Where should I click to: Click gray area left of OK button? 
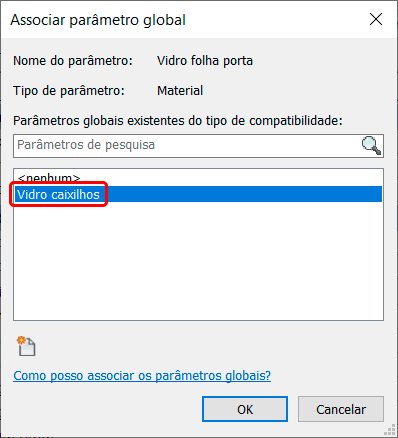point(107,409)
